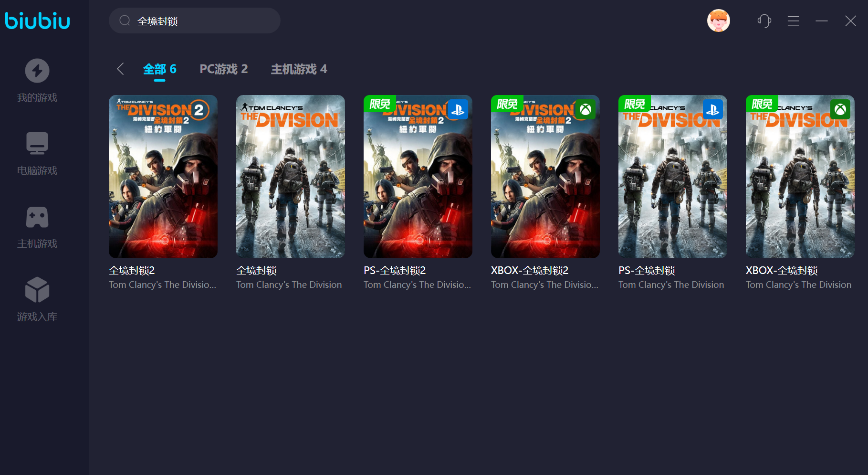Switch to the PC游戏 2 tab
The height and width of the screenshot is (475, 868).
223,69
